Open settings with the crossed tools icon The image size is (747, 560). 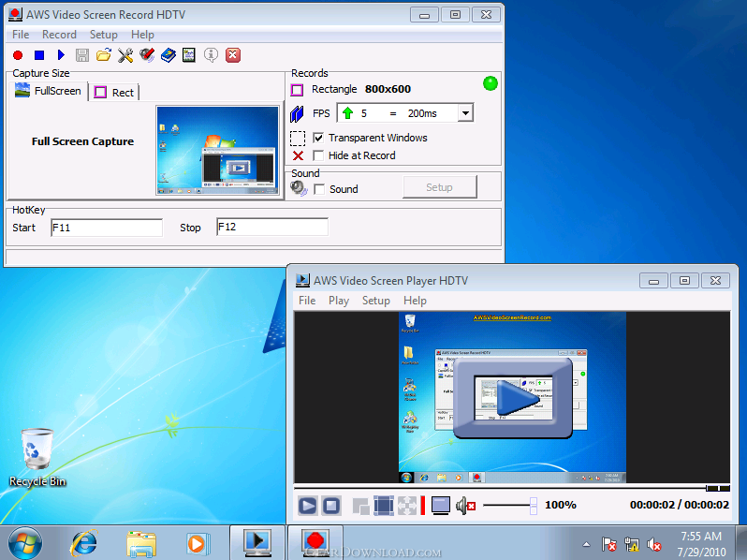click(125, 55)
